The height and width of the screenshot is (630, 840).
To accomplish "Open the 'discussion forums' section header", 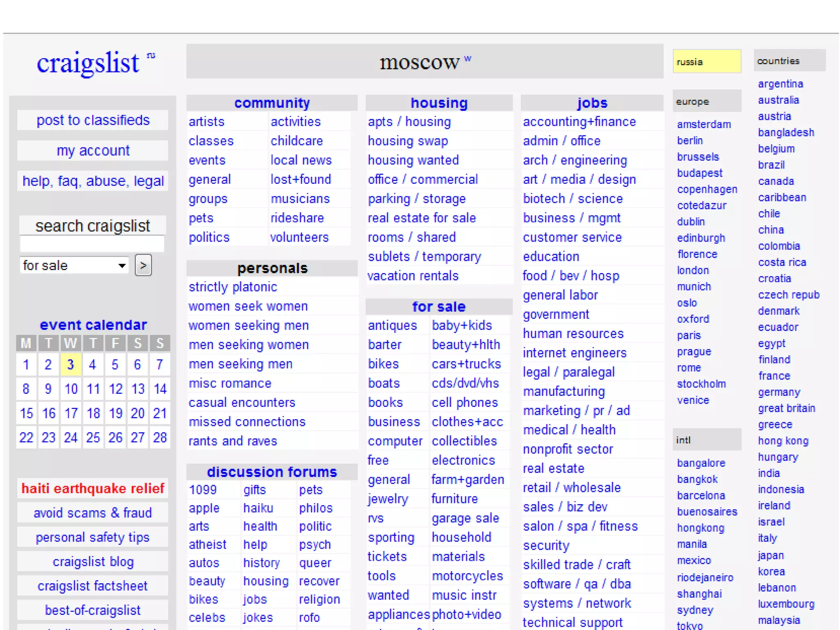I will pyautogui.click(x=272, y=472).
